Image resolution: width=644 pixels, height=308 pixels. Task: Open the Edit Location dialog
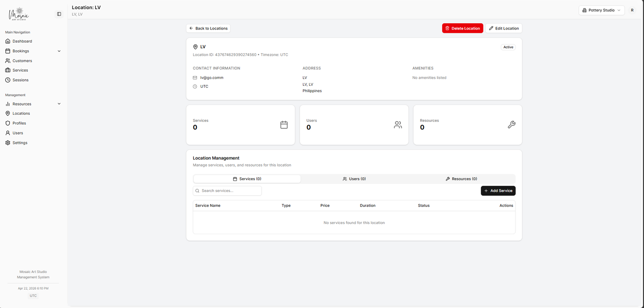(504, 28)
